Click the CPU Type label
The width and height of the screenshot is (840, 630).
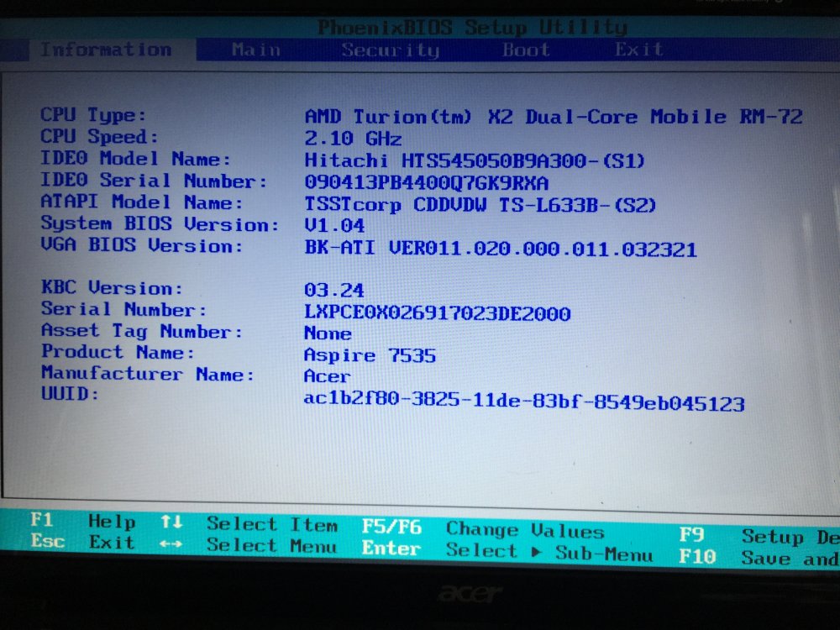tap(93, 115)
